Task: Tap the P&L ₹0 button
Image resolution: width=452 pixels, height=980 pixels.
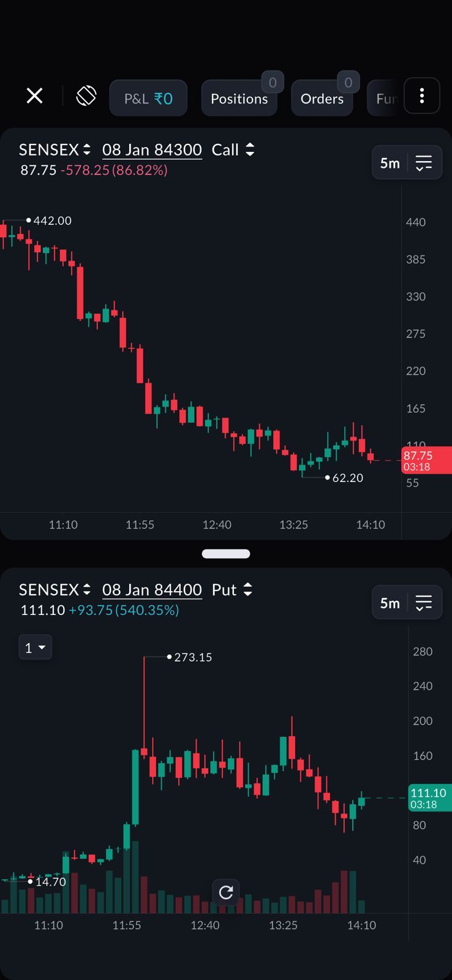Action: [148, 99]
